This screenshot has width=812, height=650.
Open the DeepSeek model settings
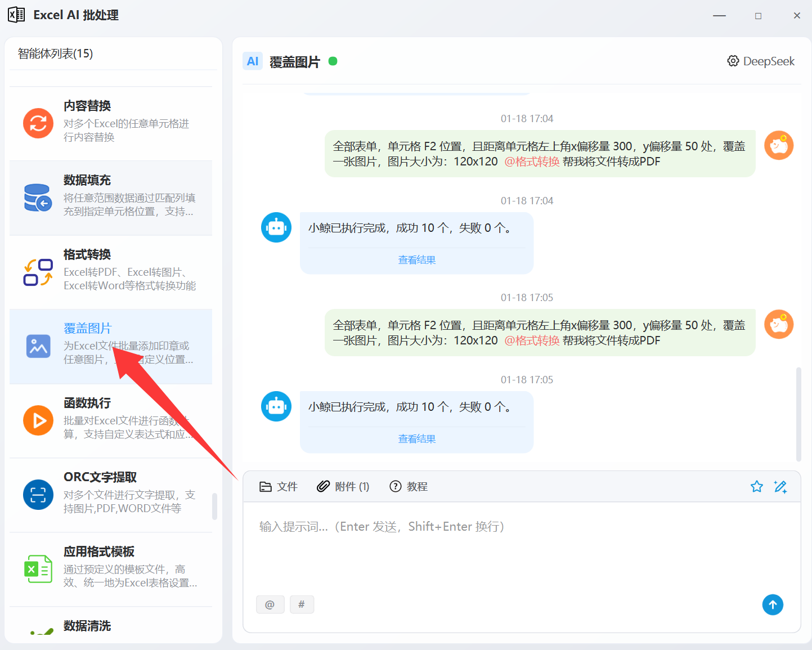click(761, 61)
